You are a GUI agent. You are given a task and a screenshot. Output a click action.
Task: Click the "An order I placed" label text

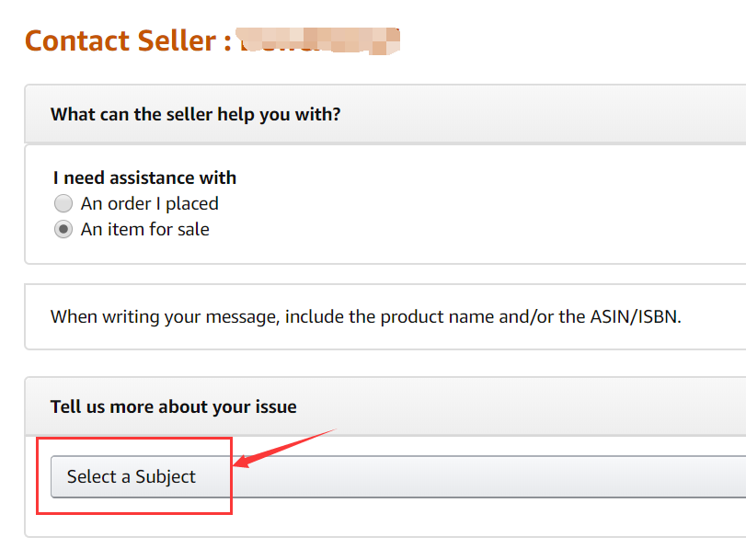coord(150,204)
